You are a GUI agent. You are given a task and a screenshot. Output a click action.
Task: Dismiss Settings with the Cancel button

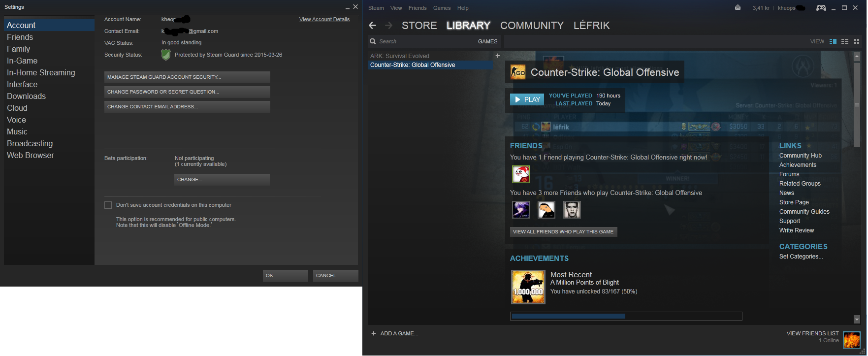pyautogui.click(x=336, y=276)
